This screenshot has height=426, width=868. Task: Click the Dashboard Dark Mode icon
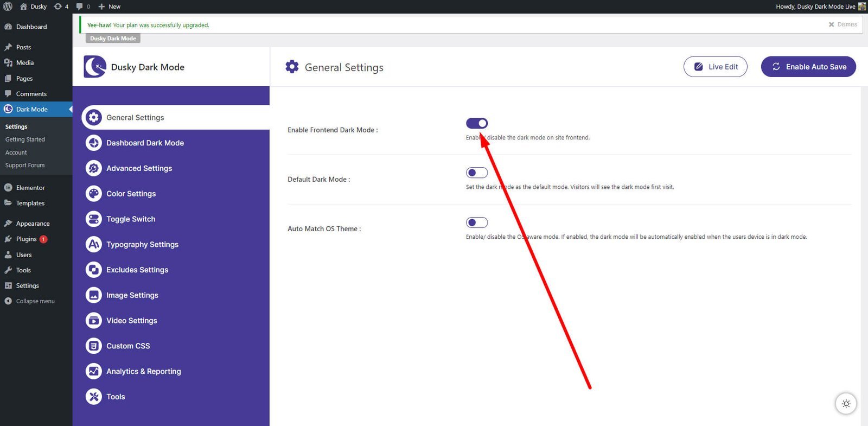pos(94,143)
